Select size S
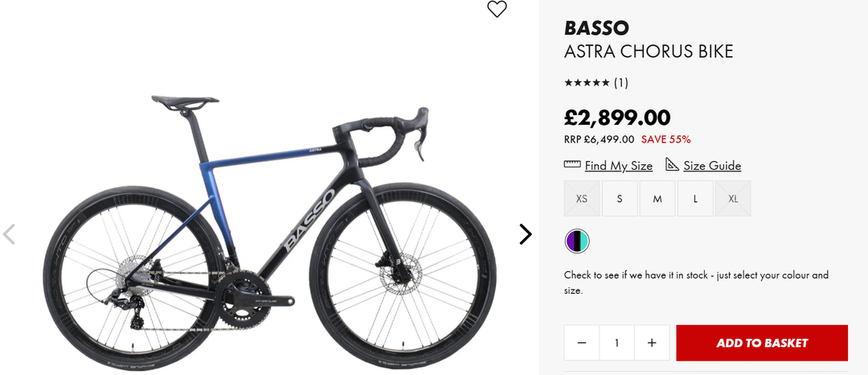The width and height of the screenshot is (868, 375). (620, 199)
